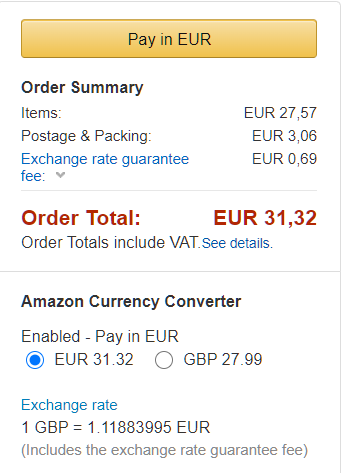Click the 1 GBP = 1.11883995 EUR rate
The width and height of the screenshot is (363, 473).
pos(116,427)
